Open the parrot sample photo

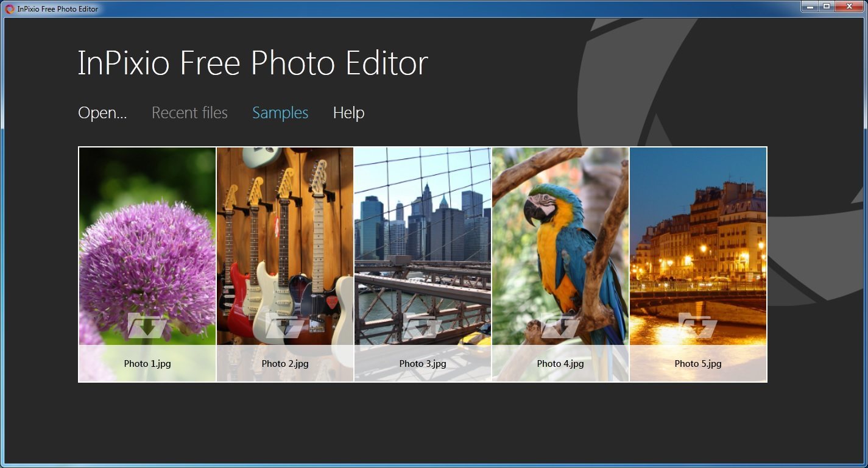[x=560, y=264]
